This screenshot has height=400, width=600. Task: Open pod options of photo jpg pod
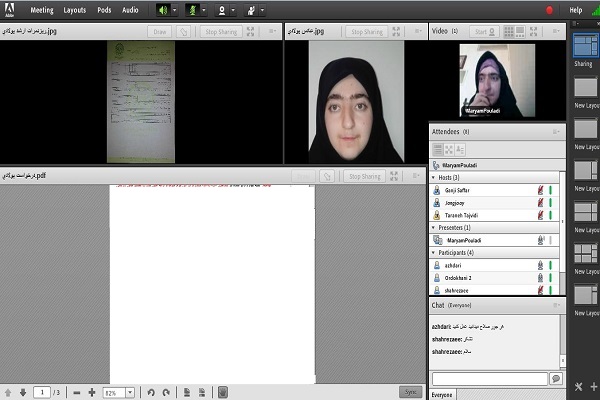click(x=418, y=31)
